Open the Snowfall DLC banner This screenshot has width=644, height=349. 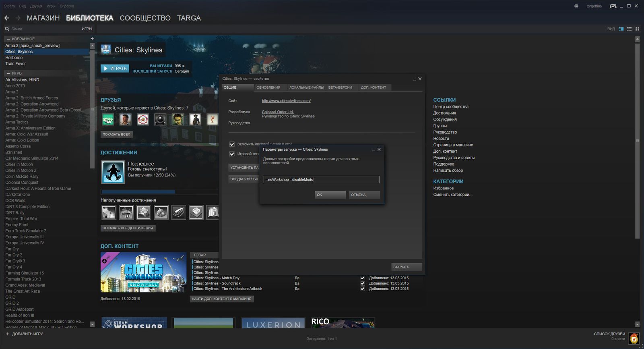pos(143,272)
